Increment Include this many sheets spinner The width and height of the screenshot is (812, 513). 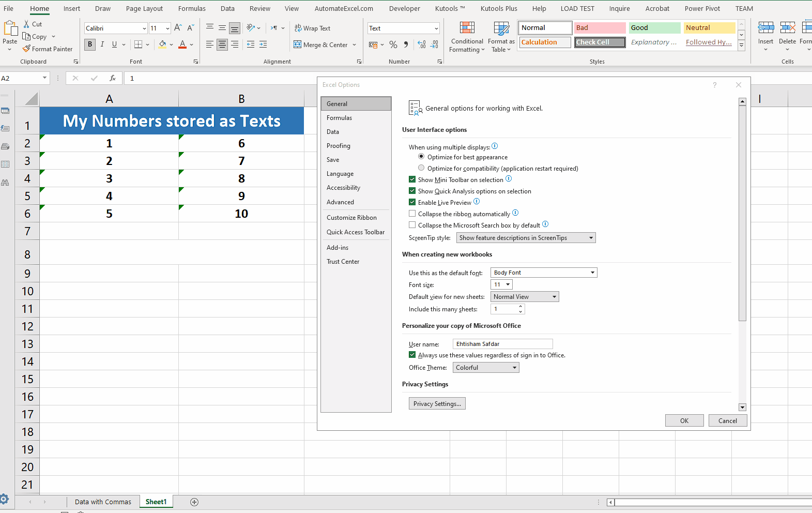(x=520, y=307)
